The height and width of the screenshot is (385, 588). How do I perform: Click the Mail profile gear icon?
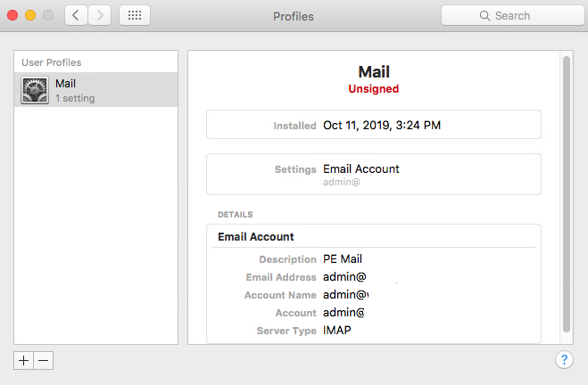point(35,90)
